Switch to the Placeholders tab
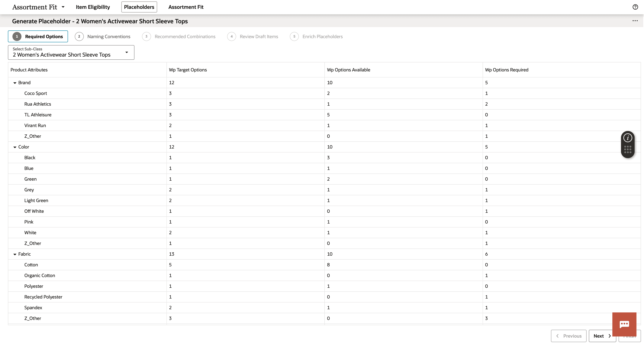Image resolution: width=644 pixels, height=344 pixels. point(139,7)
